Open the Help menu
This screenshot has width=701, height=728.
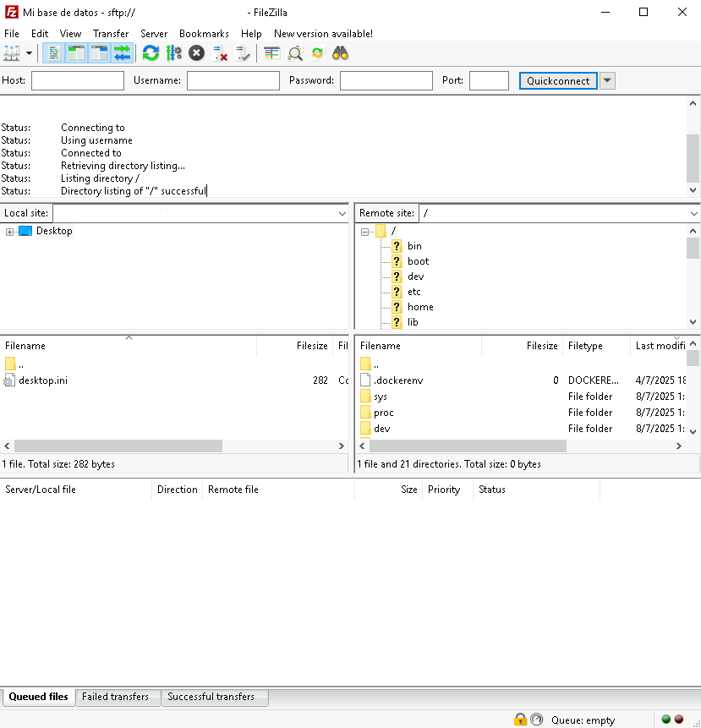251,34
